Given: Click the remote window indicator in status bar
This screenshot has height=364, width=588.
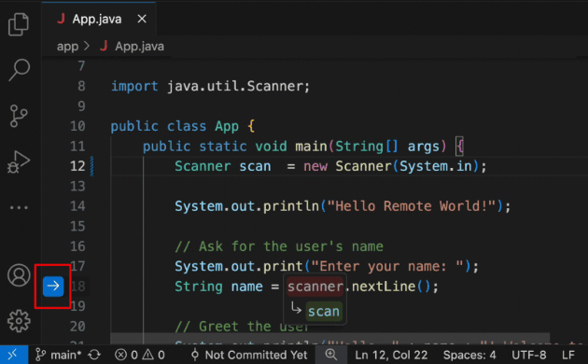Looking at the screenshot, I should click(13, 355).
